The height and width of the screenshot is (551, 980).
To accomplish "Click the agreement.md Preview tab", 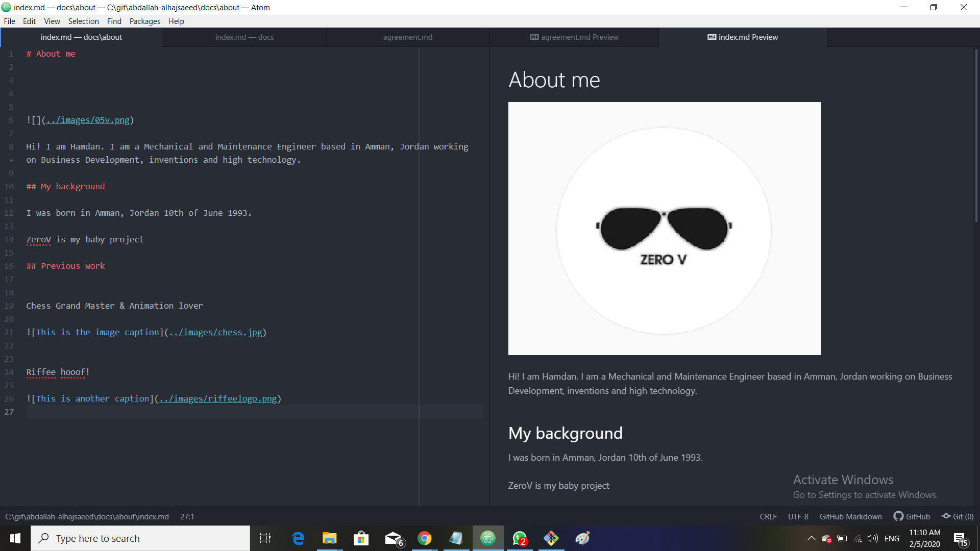I will pos(574,36).
